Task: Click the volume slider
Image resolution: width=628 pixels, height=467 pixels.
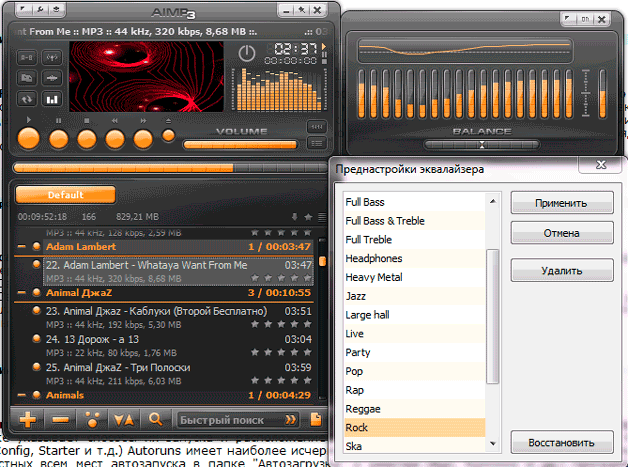Action: click(240, 145)
